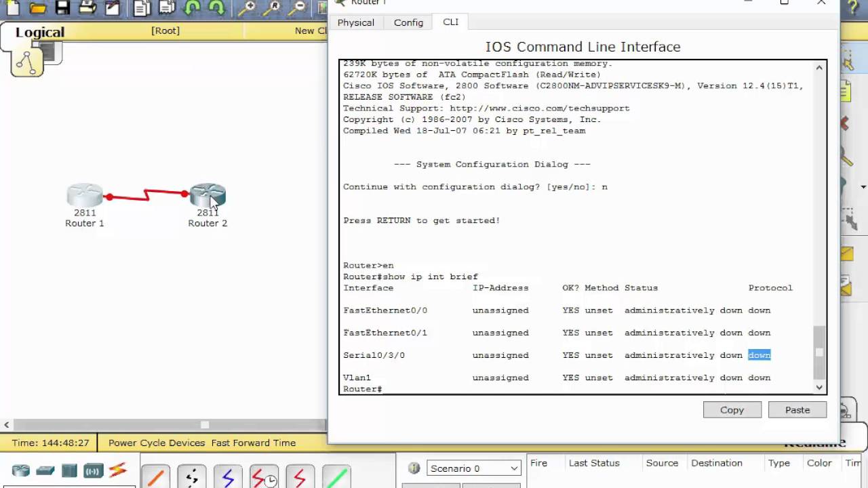This screenshot has height=488, width=868.
Task: Switch to the Physical tab
Action: click(x=356, y=22)
